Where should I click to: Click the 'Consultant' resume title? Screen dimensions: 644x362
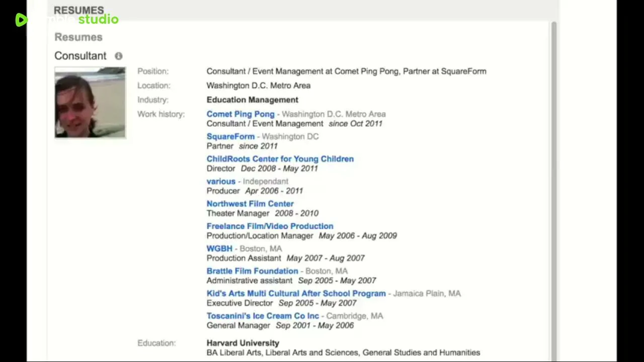(80, 56)
